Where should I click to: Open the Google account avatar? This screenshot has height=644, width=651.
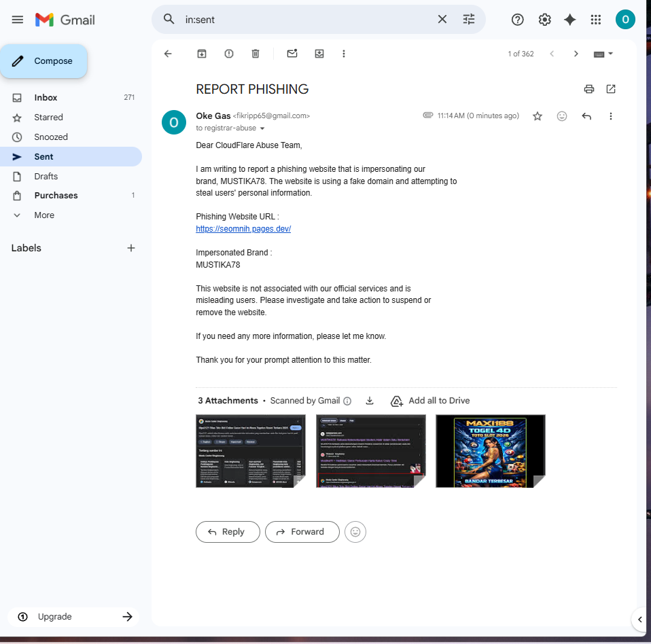click(625, 20)
